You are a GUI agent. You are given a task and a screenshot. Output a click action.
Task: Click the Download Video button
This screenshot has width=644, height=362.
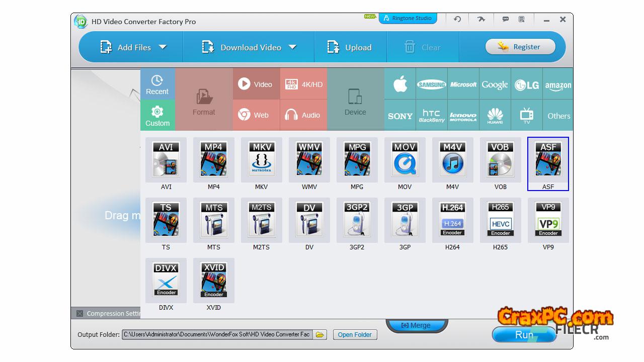click(242, 47)
